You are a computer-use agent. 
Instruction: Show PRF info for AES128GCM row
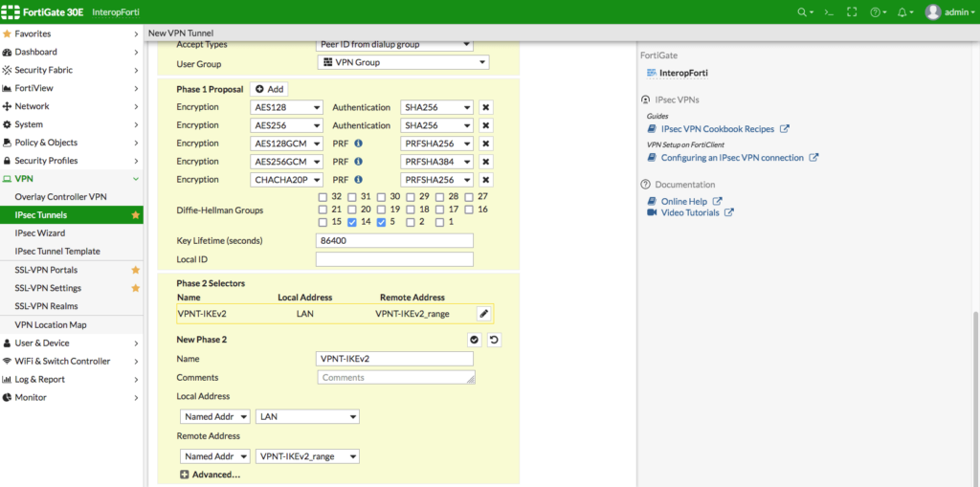pos(358,144)
